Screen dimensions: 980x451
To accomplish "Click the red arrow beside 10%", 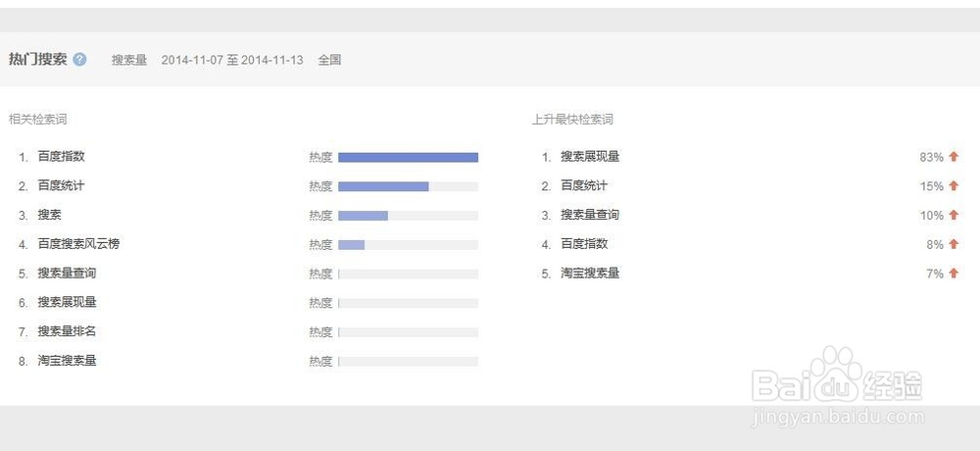I will 953,216.
